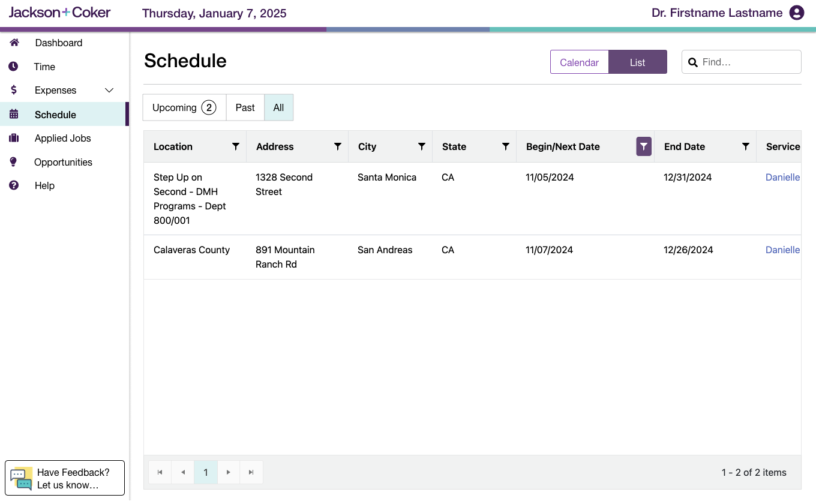The height and width of the screenshot is (504, 816).
Task: Click the 12/26/2024 end date cell
Action: pyautogui.click(x=705, y=257)
